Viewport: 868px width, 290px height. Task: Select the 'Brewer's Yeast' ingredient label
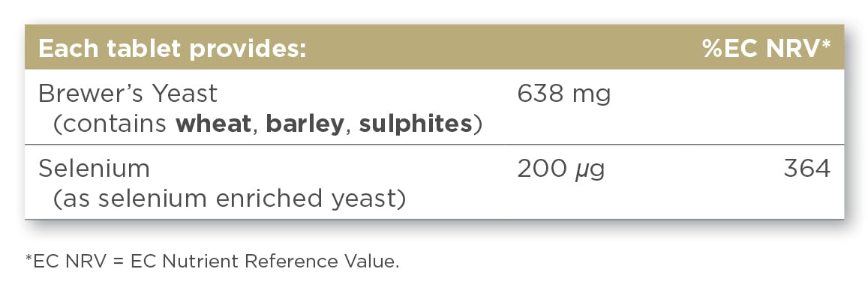tap(128, 94)
